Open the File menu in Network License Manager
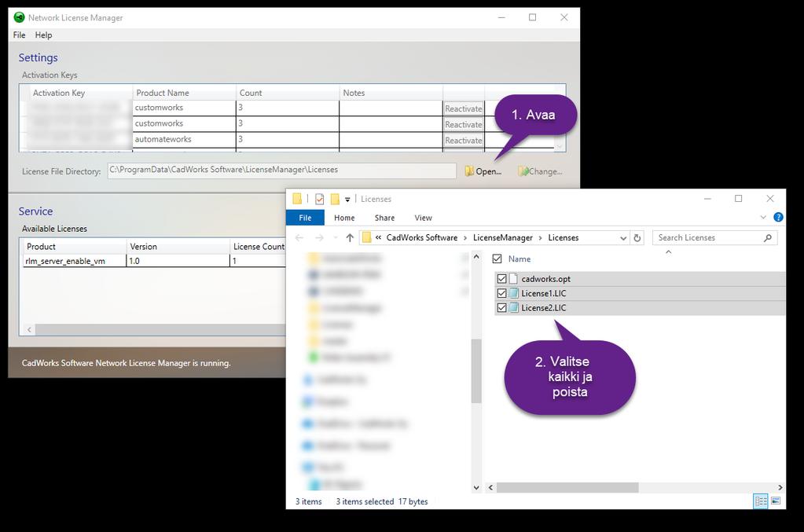The image size is (804, 532). (20, 35)
